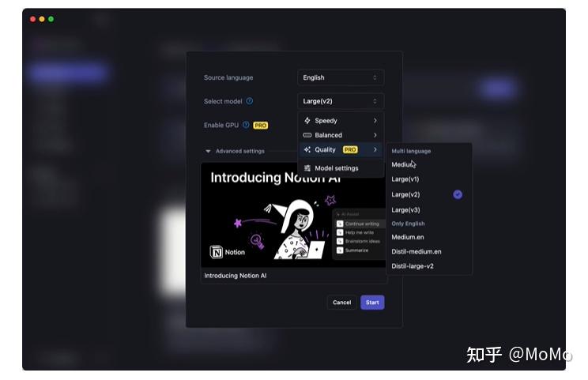
Task: Click the checkmark next to Large(v2)
Action: click(458, 194)
